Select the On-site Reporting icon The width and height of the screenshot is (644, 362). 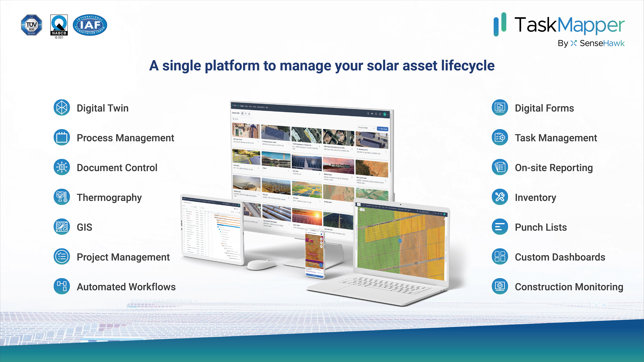tap(498, 168)
